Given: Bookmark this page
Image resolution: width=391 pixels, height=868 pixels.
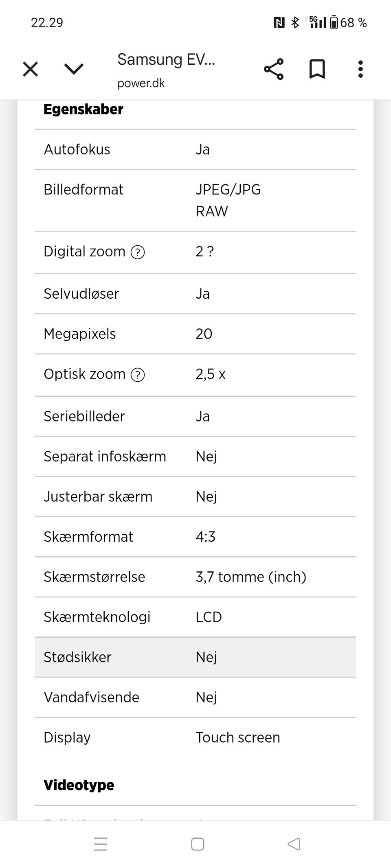Looking at the screenshot, I should (x=317, y=69).
